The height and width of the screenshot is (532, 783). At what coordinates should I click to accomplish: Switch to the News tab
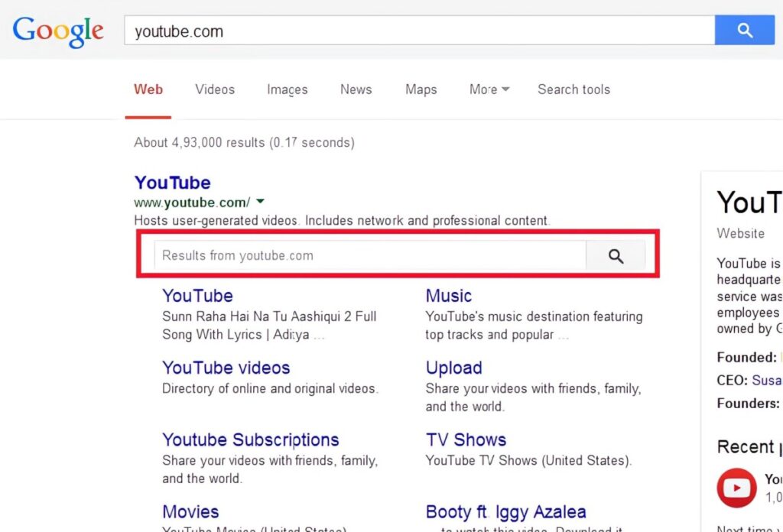tap(356, 89)
